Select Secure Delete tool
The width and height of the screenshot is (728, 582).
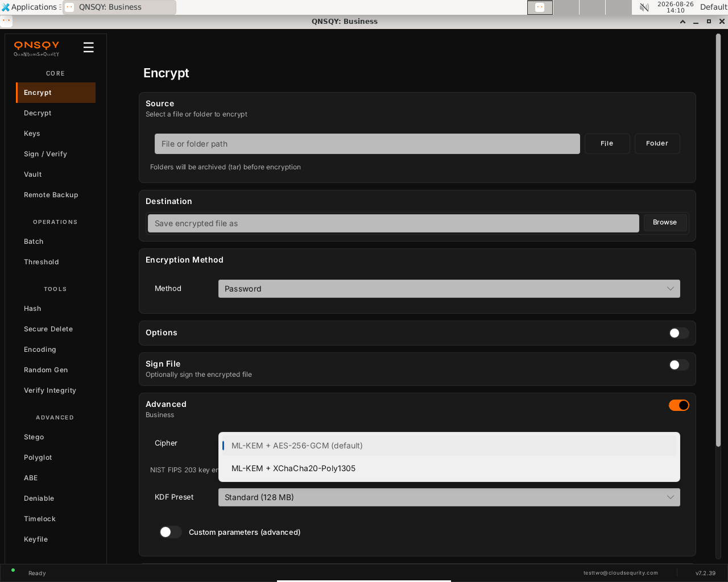pyautogui.click(x=56, y=329)
